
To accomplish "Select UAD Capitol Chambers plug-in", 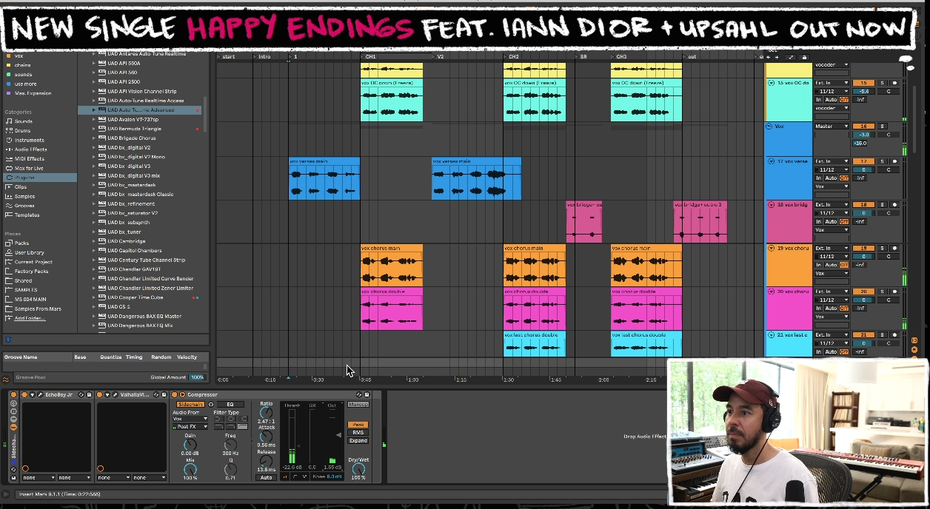I will pos(133,250).
